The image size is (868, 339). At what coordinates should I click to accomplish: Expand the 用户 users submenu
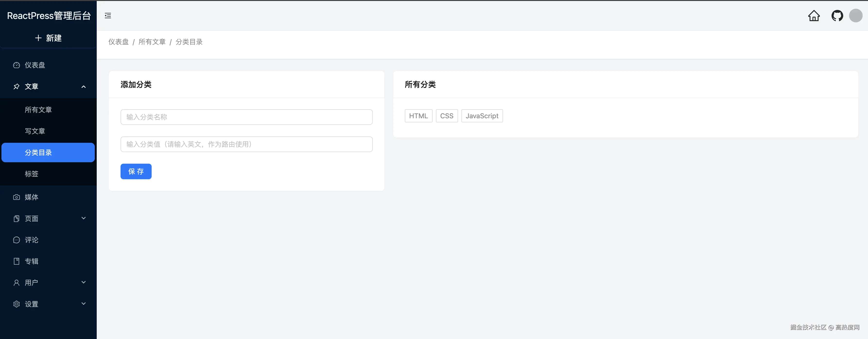(84, 282)
